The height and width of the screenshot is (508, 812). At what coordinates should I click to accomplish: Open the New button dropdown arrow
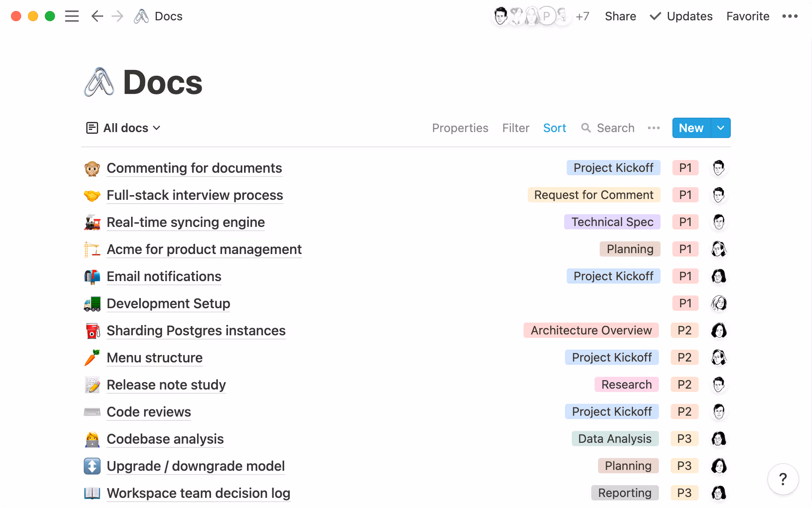pyautogui.click(x=721, y=128)
